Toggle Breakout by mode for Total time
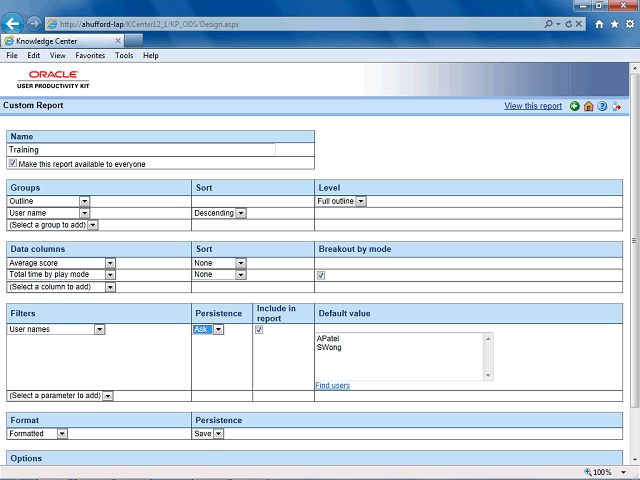 click(x=321, y=275)
